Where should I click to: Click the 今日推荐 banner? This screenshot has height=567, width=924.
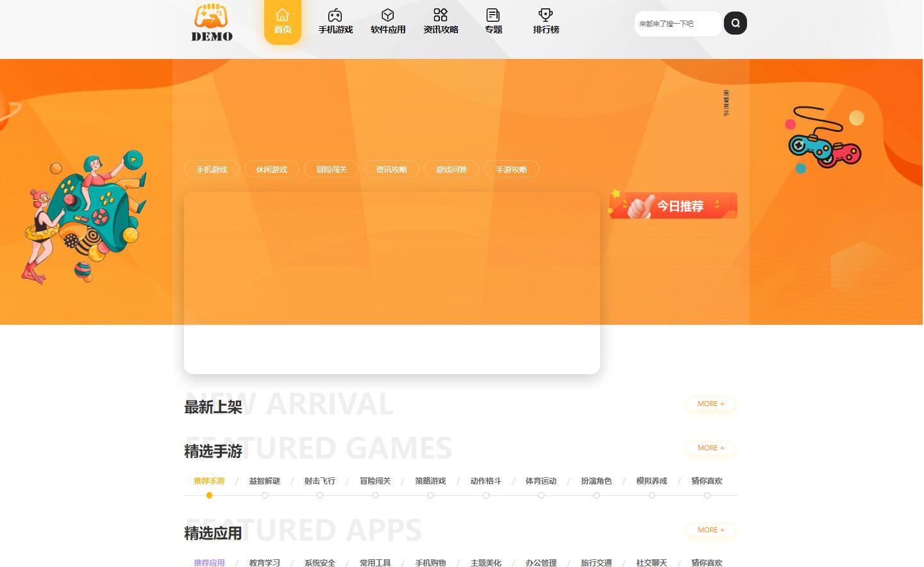tap(673, 206)
